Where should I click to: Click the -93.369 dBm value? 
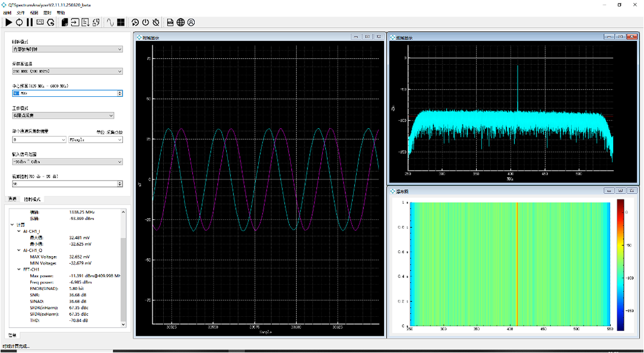point(82,219)
